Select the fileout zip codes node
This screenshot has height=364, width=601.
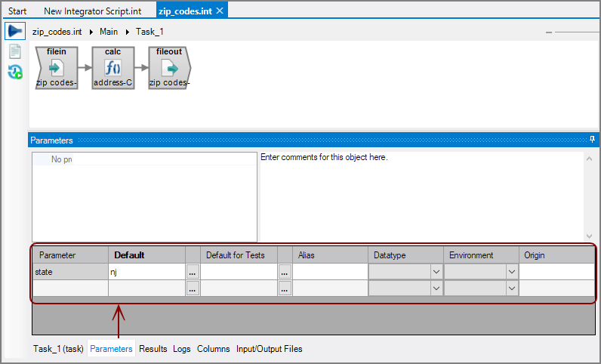click(x=169, y=68)
